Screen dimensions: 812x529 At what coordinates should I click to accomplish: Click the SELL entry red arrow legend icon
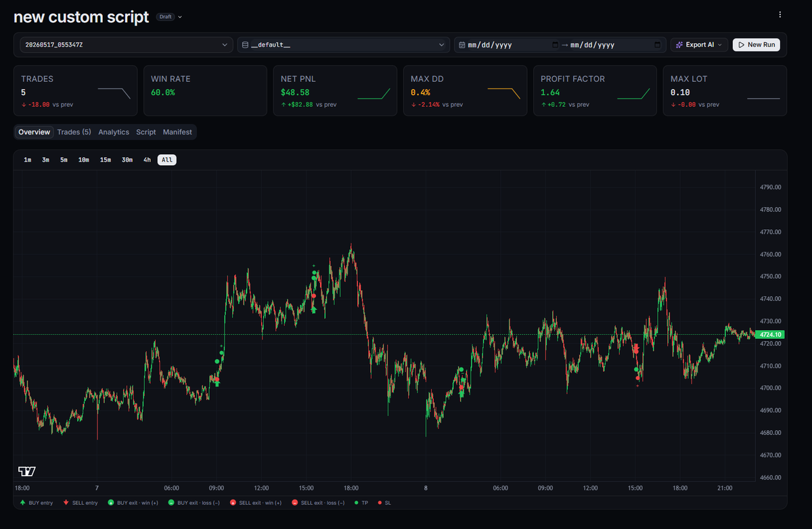66,503
